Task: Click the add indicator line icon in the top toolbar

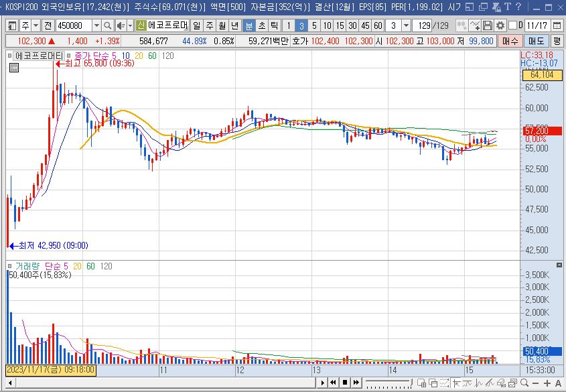Action: tap(475, 25)
